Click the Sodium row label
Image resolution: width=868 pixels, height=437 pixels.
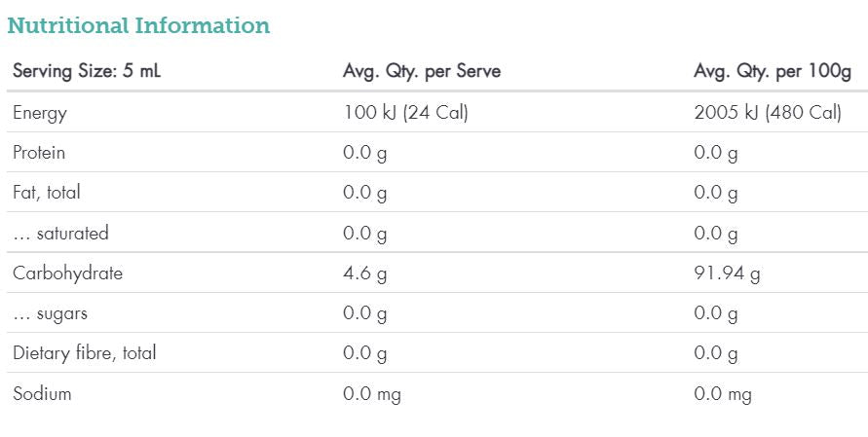point(42,393)
